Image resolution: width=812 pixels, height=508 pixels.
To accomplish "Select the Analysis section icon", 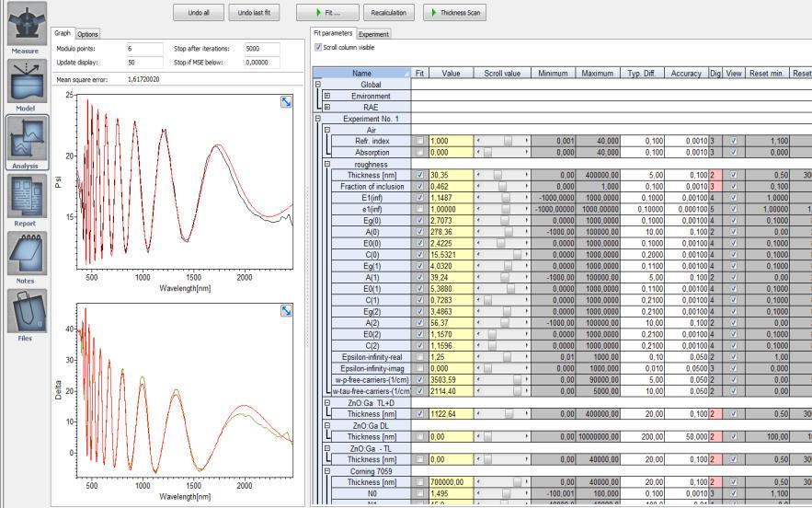I will click(x=27, y=138).
